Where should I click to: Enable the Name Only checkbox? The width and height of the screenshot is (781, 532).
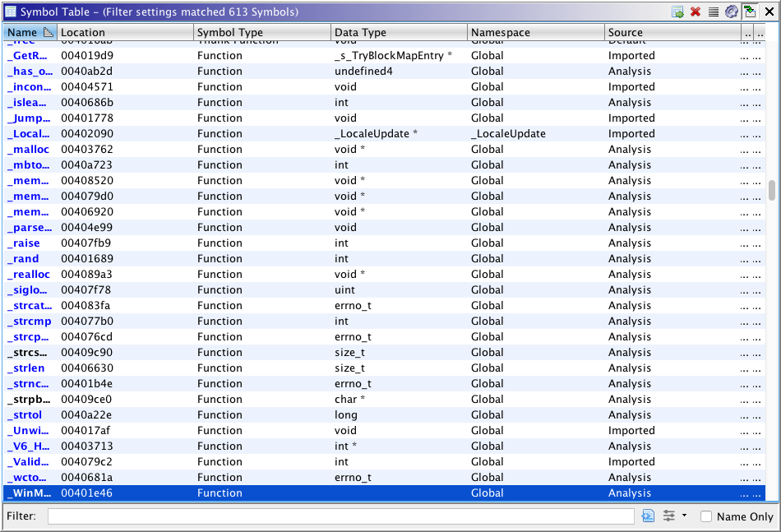[706, 516]
